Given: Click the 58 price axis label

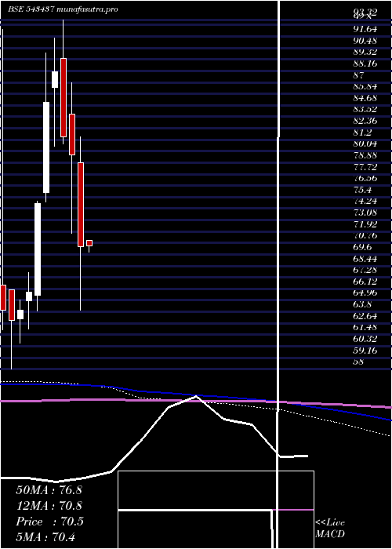Looking at the screenshot, I should [x=358, y=362].
